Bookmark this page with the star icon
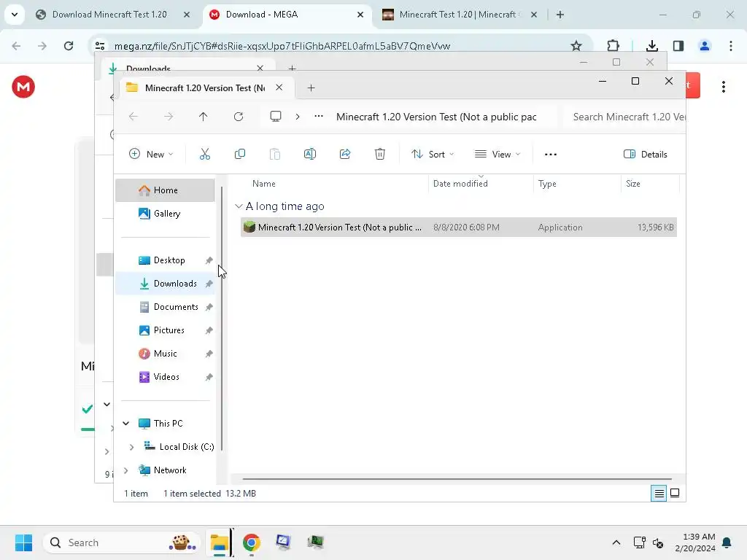The image size is (747, 560). (576, 46)
